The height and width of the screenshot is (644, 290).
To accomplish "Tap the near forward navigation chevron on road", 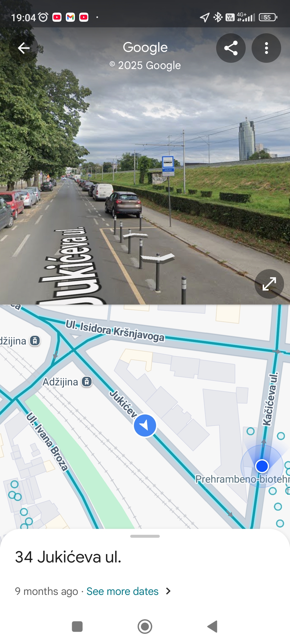I will pos(158,258).
